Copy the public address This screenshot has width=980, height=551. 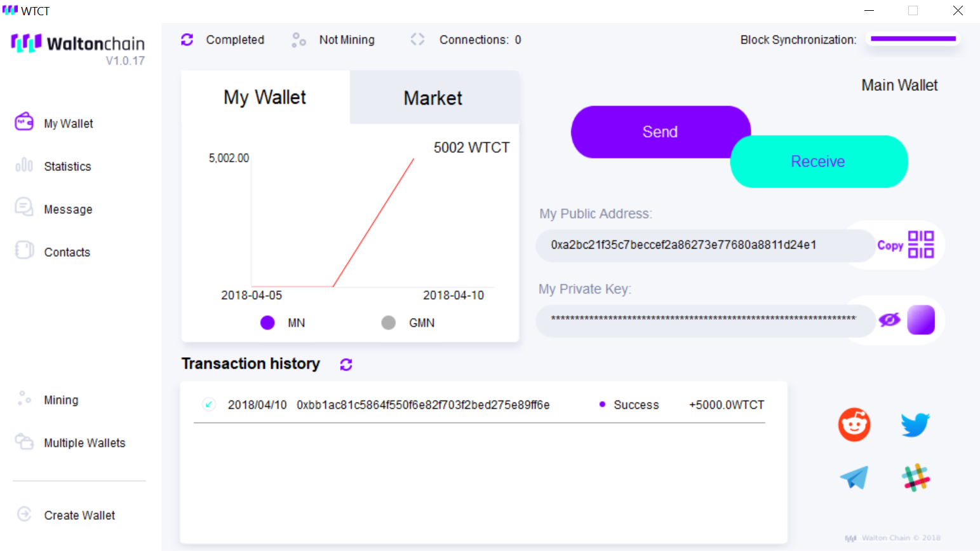tap(890, 245)
